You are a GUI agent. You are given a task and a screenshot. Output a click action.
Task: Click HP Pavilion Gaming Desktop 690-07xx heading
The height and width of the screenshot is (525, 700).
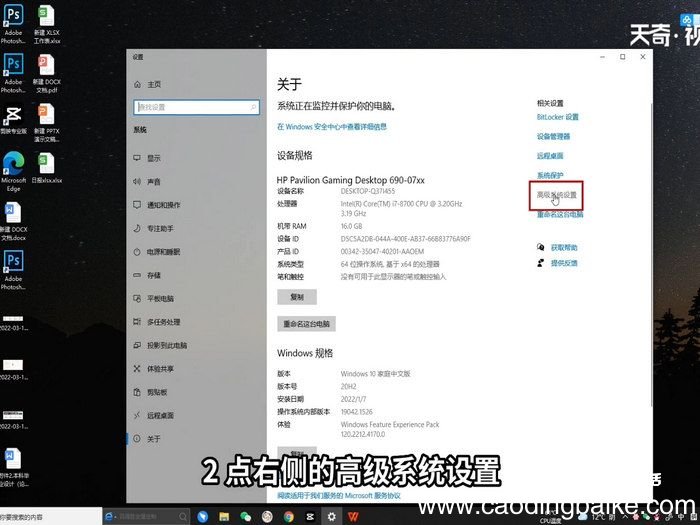point(350,180)
